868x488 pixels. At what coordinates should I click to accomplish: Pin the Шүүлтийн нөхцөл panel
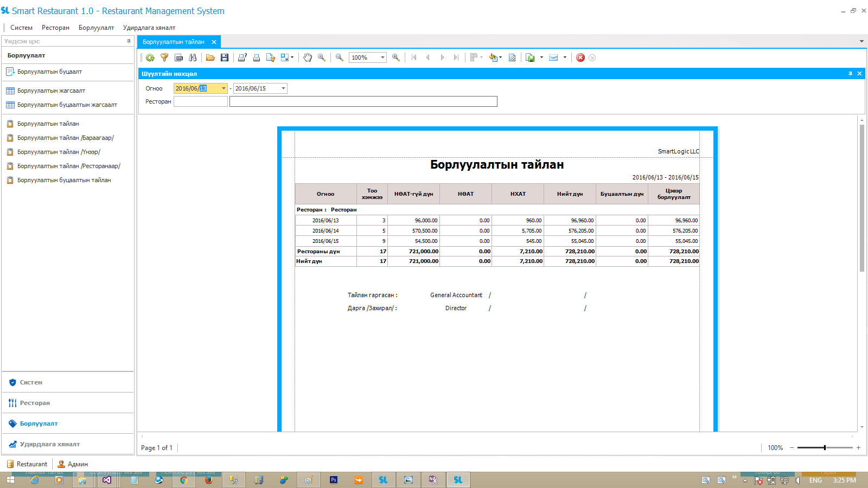click(850, 74)
